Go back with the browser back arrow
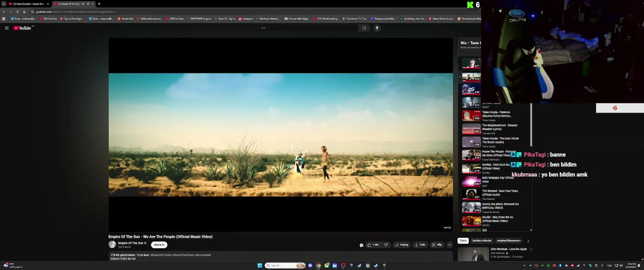The image size is (644, 270). pyautogui.click(x=4, y=12)
